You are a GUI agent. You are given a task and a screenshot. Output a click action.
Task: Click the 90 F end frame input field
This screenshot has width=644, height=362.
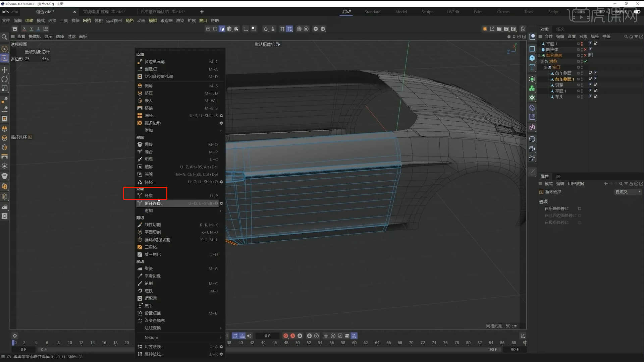514,349
